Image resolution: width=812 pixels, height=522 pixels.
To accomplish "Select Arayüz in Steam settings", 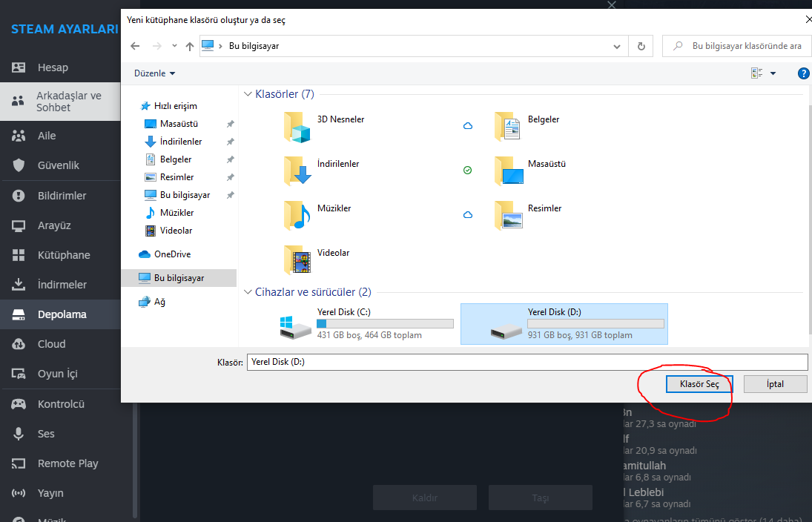I will click(x=60, y=225).
